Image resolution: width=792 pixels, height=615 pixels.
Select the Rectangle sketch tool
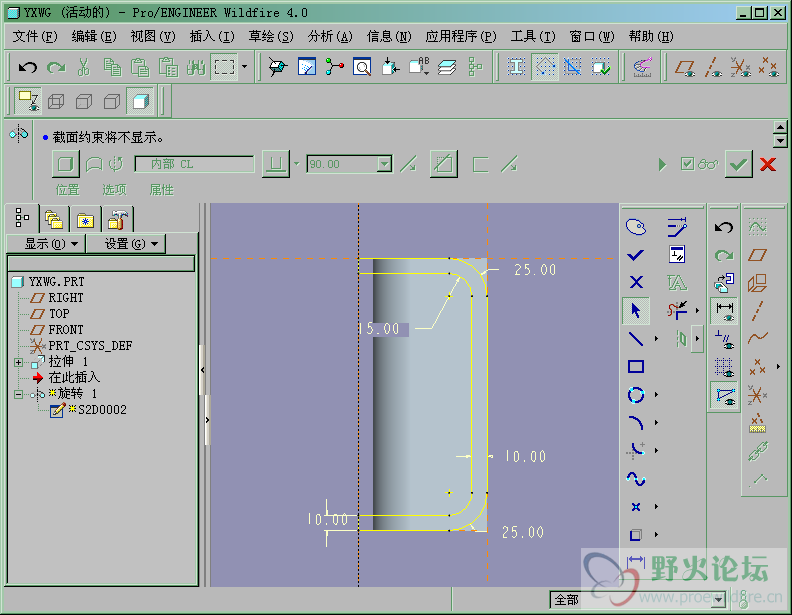(636, 367)
